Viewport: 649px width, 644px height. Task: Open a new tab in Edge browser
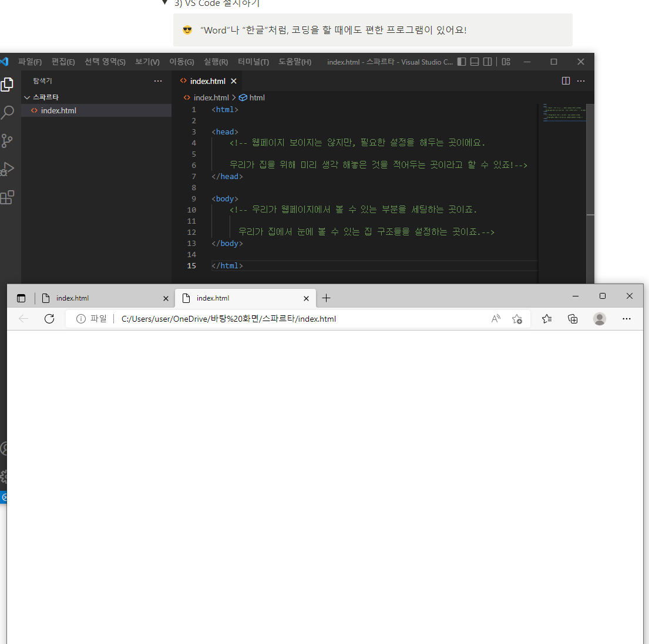326,298
